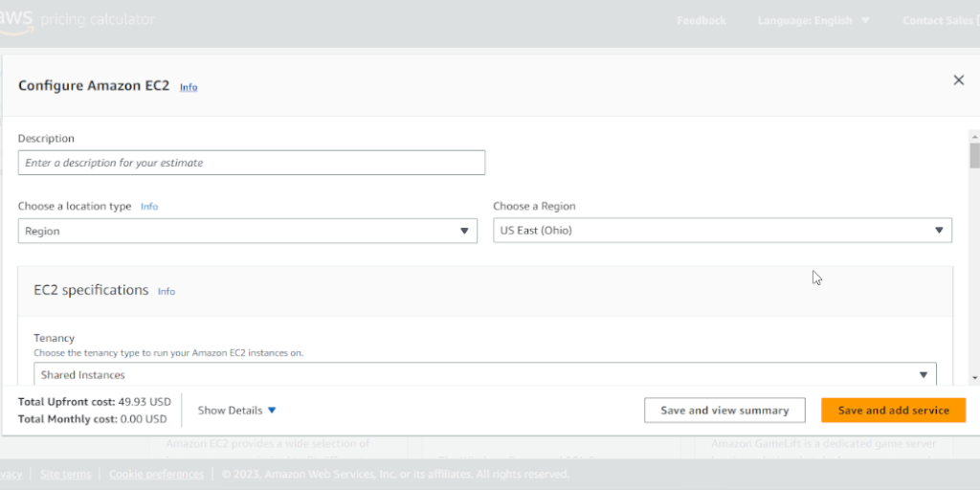Open the Tenancy dropdown showing Shared Instances
This screenshot has height=490, width=980.
[485, 374]
